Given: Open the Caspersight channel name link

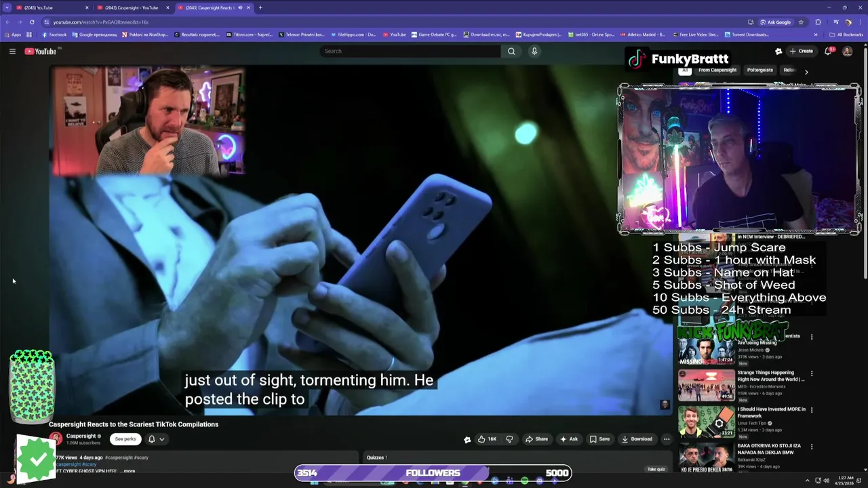Looking at the screenshot, I should [x=81, y=436].
